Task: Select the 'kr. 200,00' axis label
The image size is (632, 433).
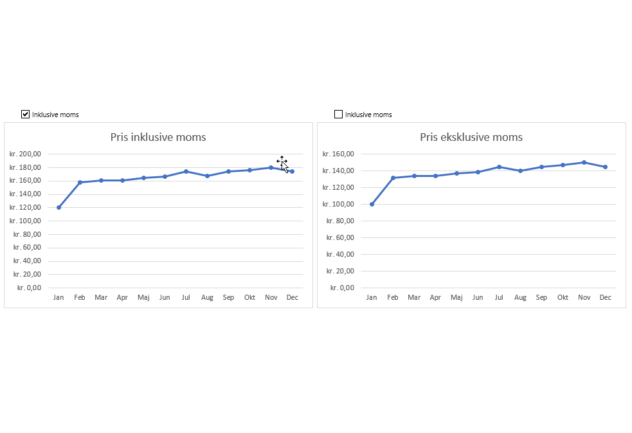Action: click(25, 154)
